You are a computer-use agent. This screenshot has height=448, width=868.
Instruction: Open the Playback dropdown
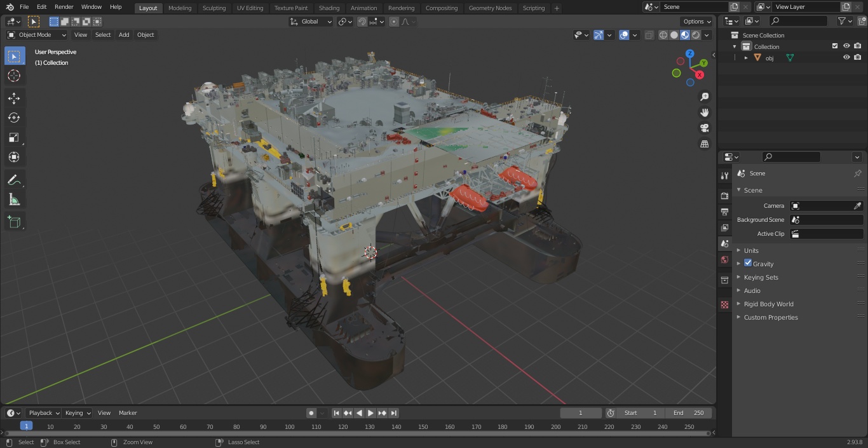44,413
